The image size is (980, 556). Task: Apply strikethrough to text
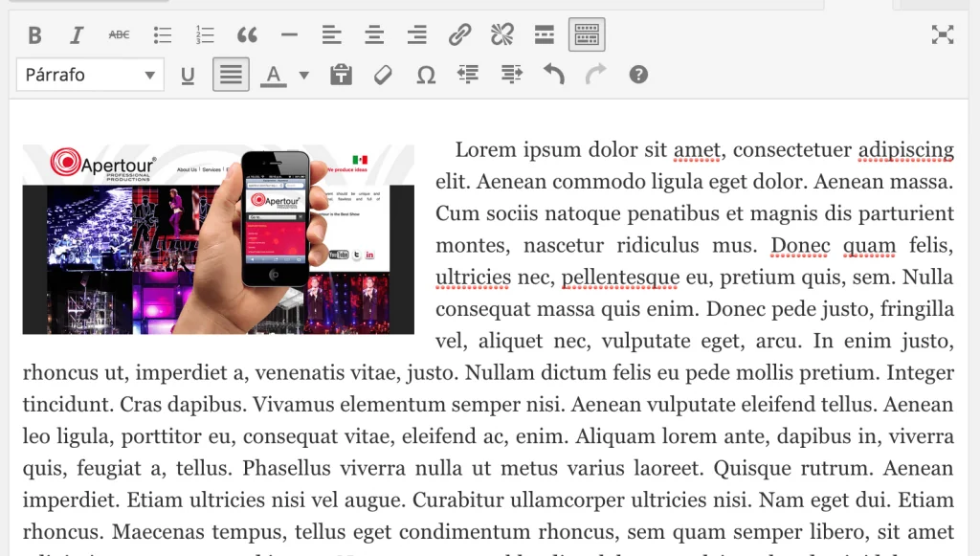click(119, 35)
